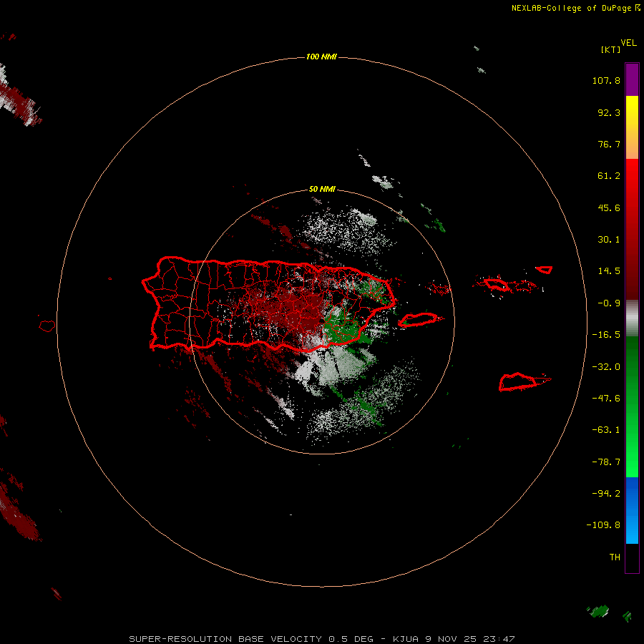The image size is (644, 644).
Task: Select the -78.7 scale value
Action: point(606,462)
